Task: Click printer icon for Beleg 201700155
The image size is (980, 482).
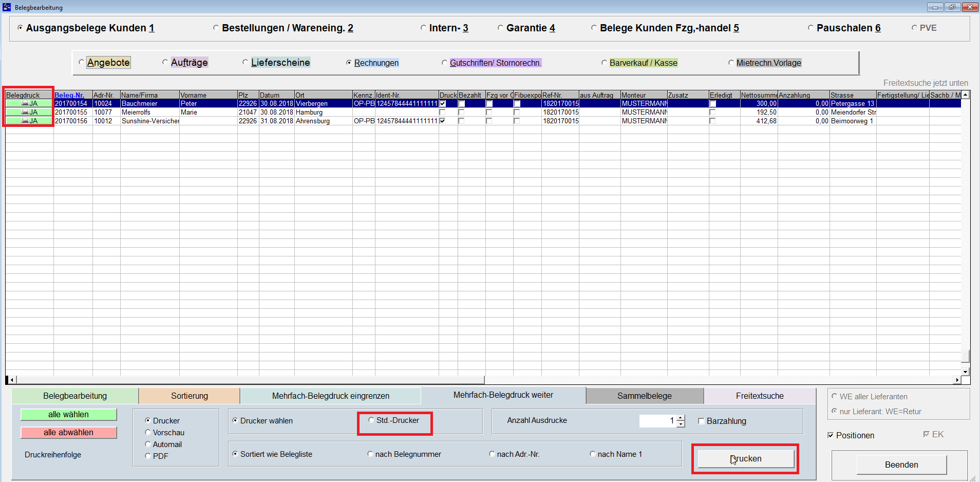Action: coord(25,112)
